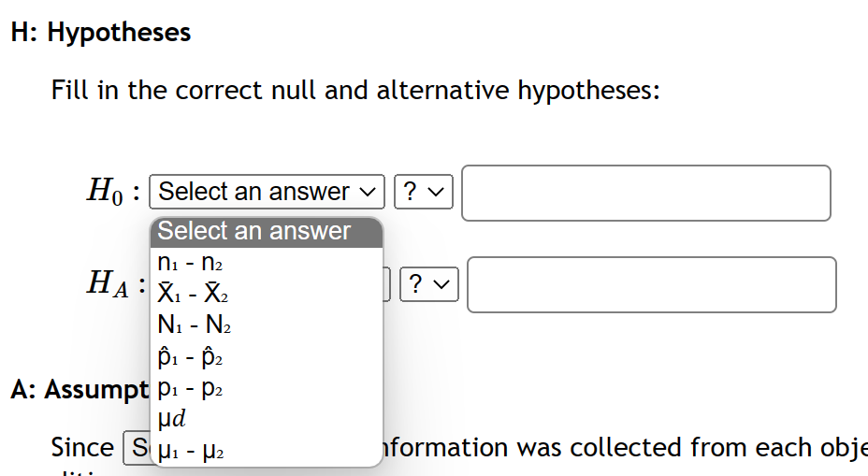Pick the X̄₁ - X̄₂ sample means option
This screenshot has height=476, width=868.
coord(193,295)
